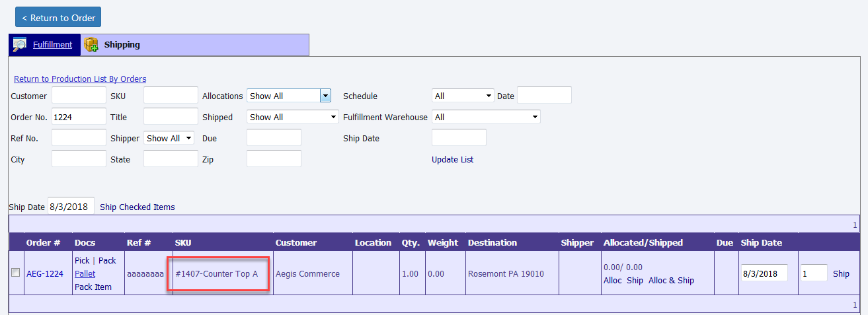Expand the Shipped filter dropdown
The height and width of the screenshot is (315, 868).
[x=292, y=117]
